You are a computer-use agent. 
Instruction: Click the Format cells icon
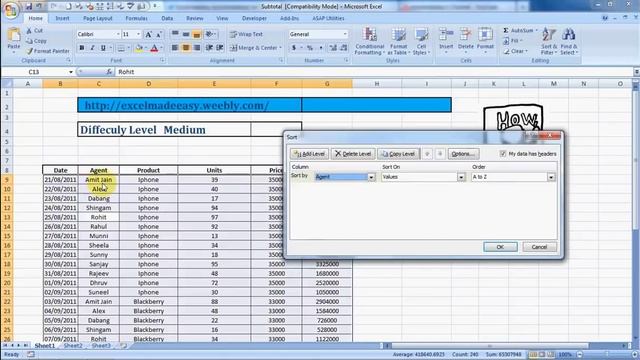(x=485, y=35)
